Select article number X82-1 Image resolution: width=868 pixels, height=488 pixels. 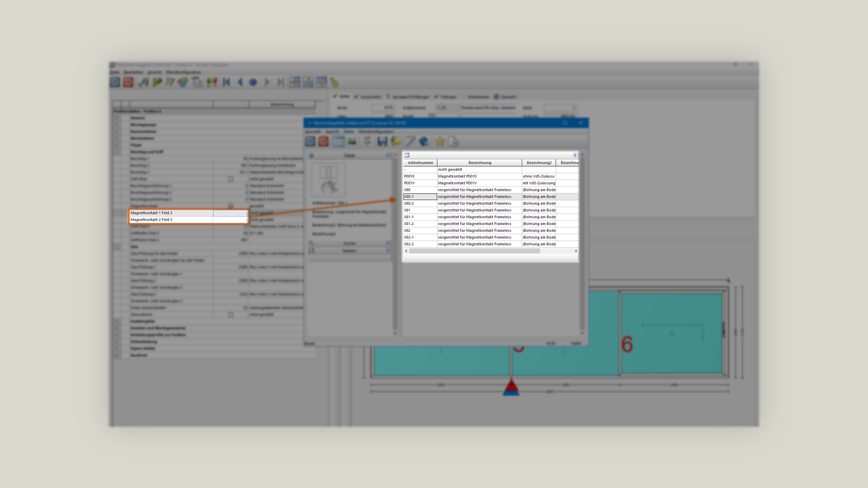420,237
